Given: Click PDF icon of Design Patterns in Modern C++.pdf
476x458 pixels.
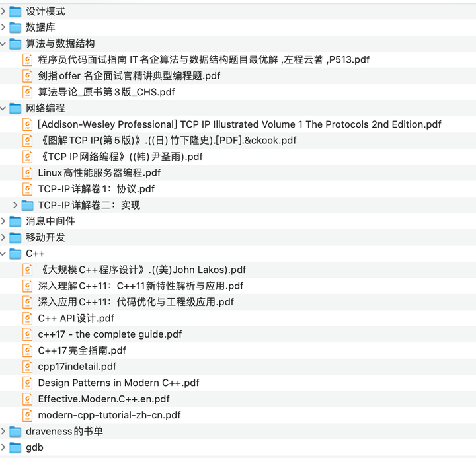Looking at the screenshot, I should coord(27,383).
